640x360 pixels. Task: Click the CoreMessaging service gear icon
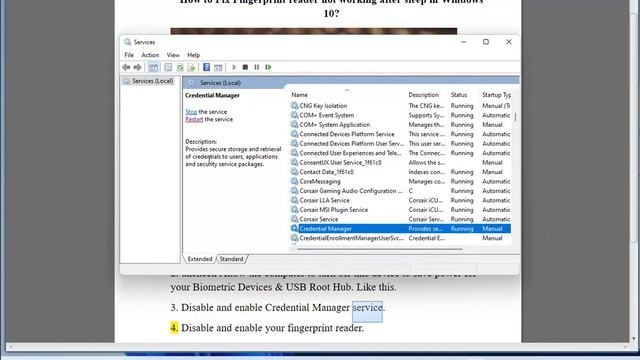click(x=294, y=181)
